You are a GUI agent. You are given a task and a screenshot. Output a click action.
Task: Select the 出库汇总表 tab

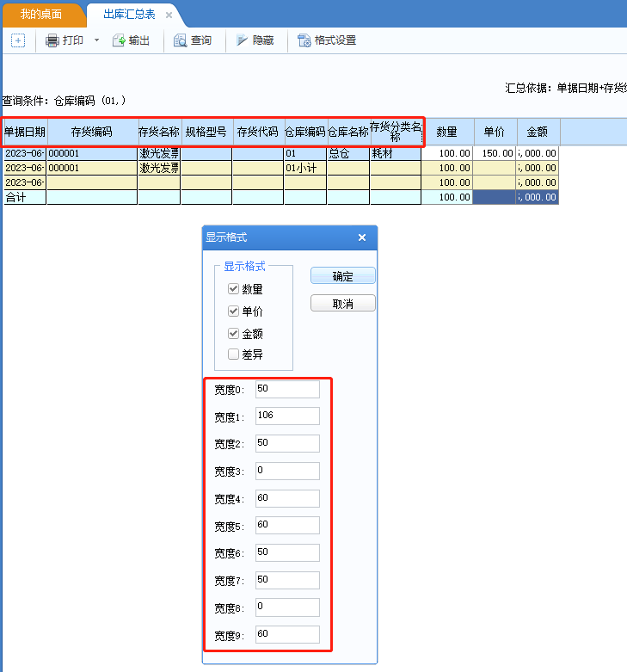(129, 14)
